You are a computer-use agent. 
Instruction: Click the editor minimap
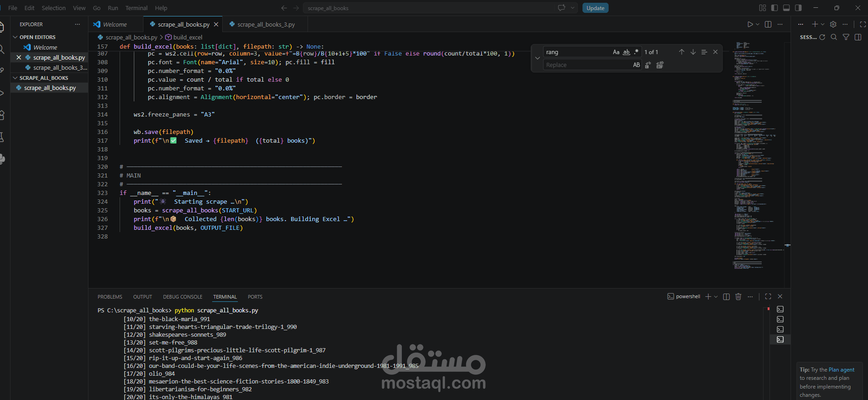[x=758, y=156]
